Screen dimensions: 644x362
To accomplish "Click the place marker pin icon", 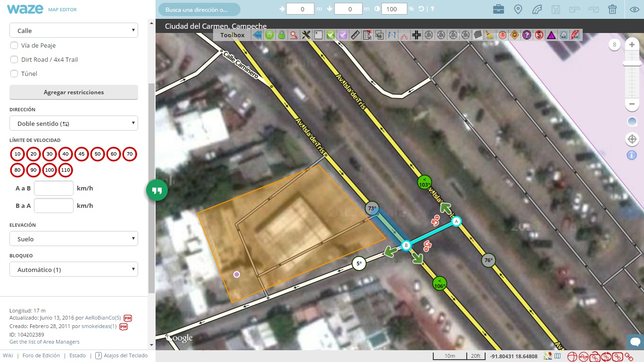I will coord(518,9).
